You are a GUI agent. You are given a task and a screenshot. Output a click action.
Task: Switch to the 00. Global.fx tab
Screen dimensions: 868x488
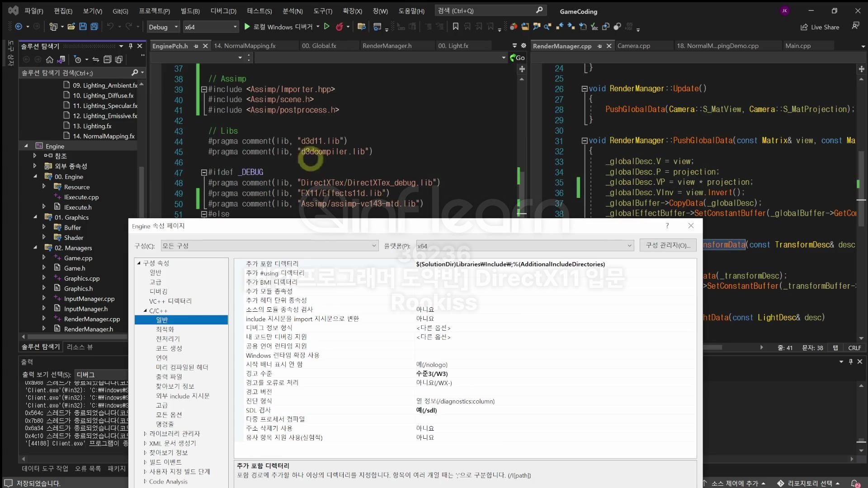click(319, 46)
